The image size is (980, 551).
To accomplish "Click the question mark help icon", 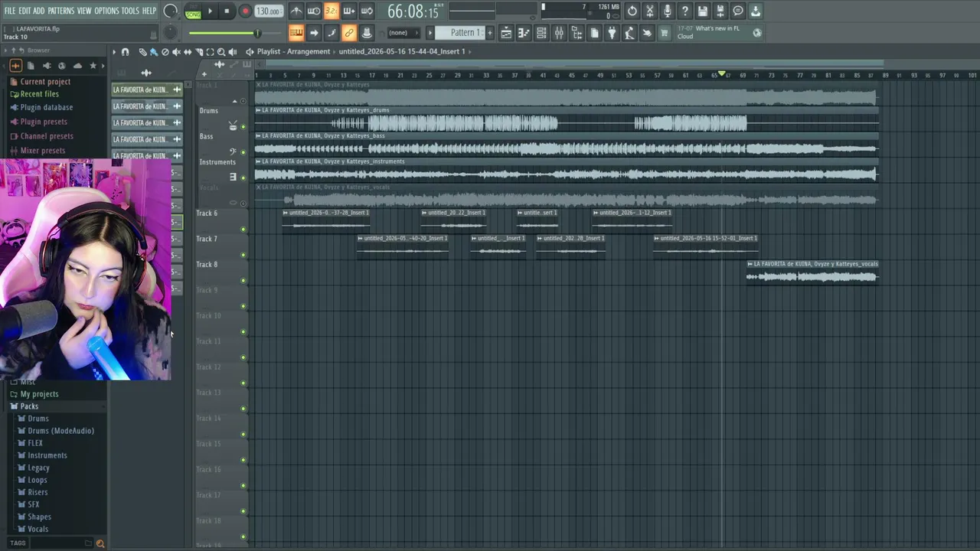I will (x=685, y=11).
